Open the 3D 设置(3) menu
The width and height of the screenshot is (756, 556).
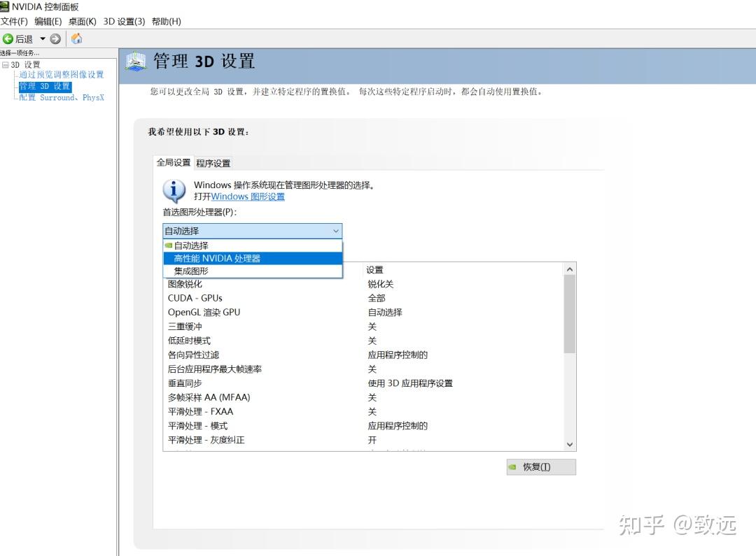124,22
